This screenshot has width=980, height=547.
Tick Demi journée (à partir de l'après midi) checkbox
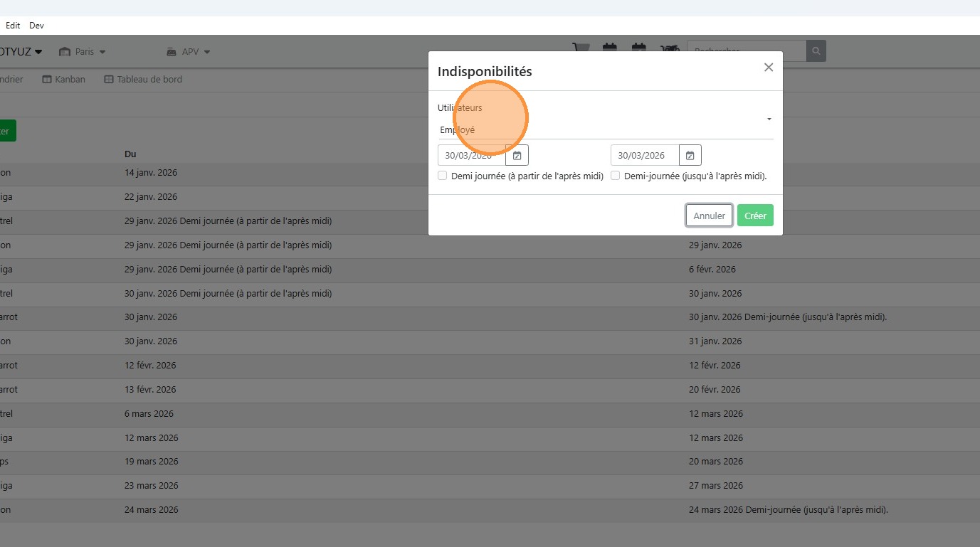[443, 176]
